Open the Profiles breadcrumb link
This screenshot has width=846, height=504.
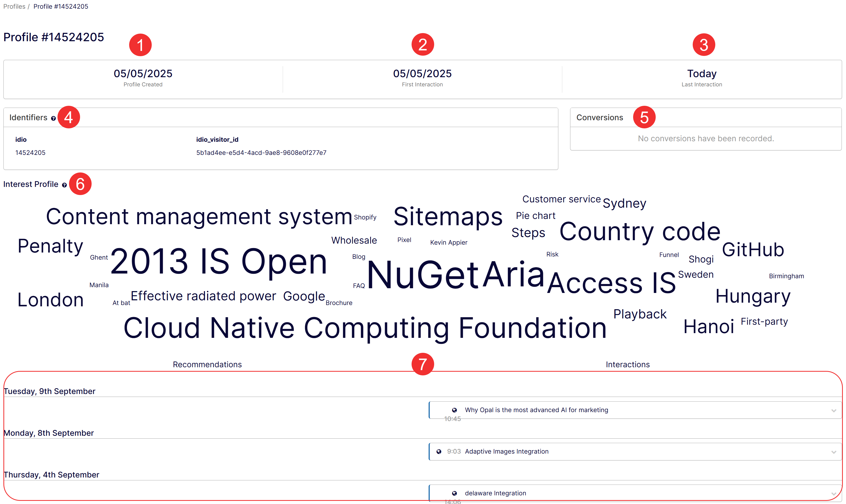pyautogui.click(x=14, y=7)
